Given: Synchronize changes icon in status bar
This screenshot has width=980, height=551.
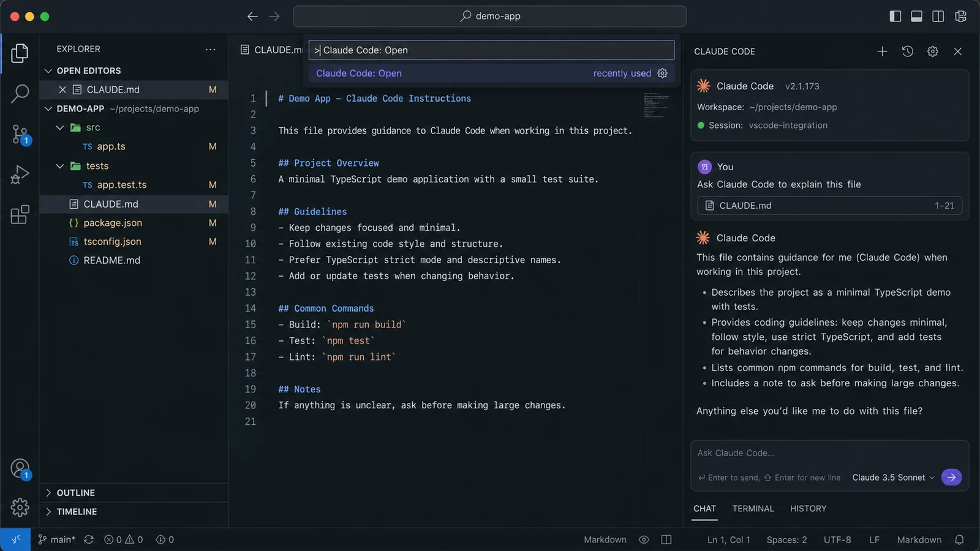Looking at the screenshot, I should pyautogui.click(x=89, y=539).
